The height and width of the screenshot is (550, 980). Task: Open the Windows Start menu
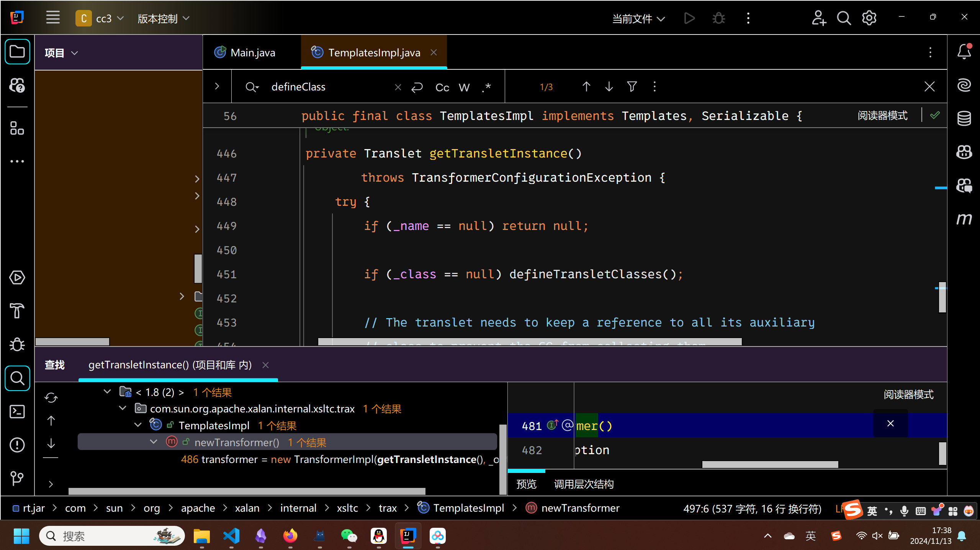pyautogui.click(x=21, y=535)
